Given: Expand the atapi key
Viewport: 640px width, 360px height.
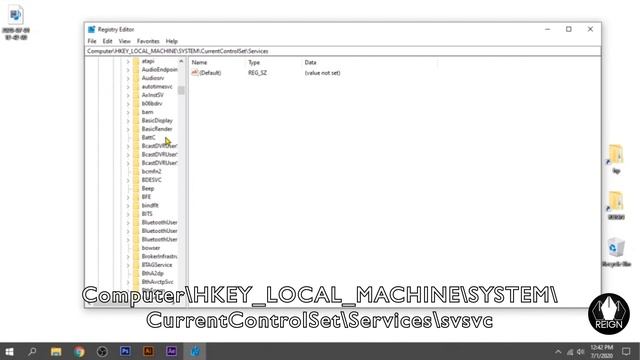Looking at the screenshot, I should point(128,61).
